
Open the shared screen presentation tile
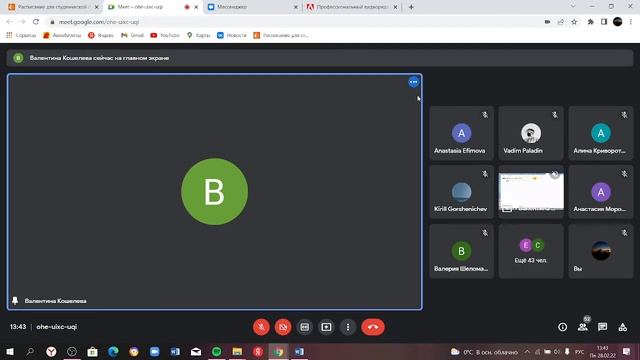[531, 192]
